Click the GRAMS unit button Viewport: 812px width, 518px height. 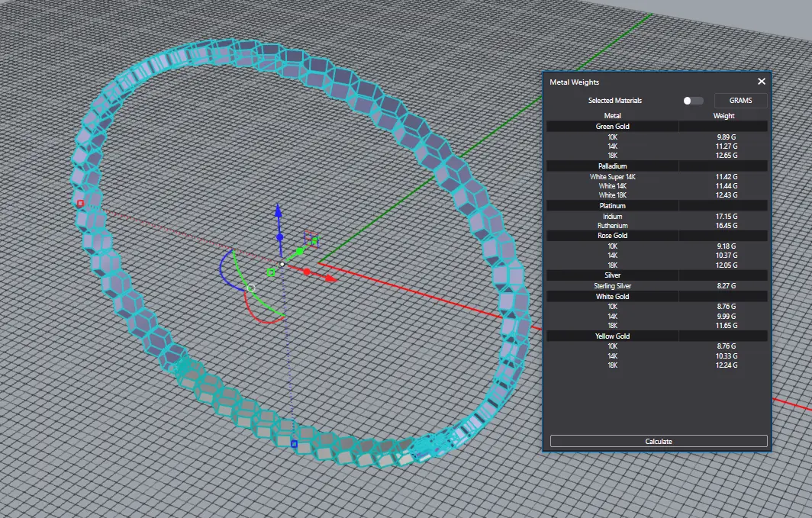[740, 101]
